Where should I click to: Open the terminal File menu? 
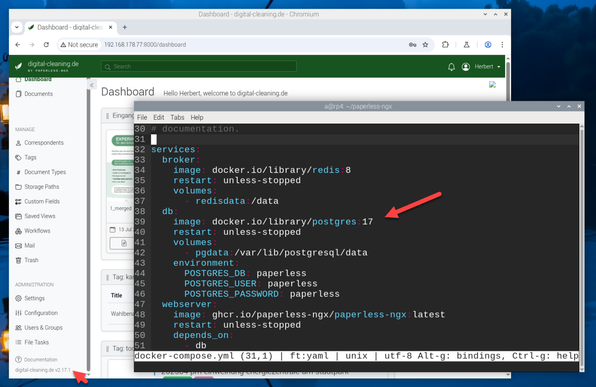(142, 117)
